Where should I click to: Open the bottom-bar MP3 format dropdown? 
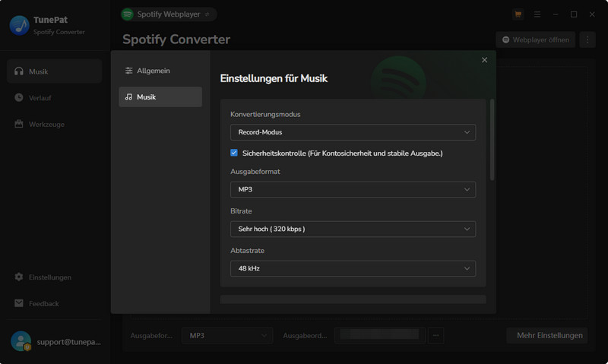click(x=227, y=336)
